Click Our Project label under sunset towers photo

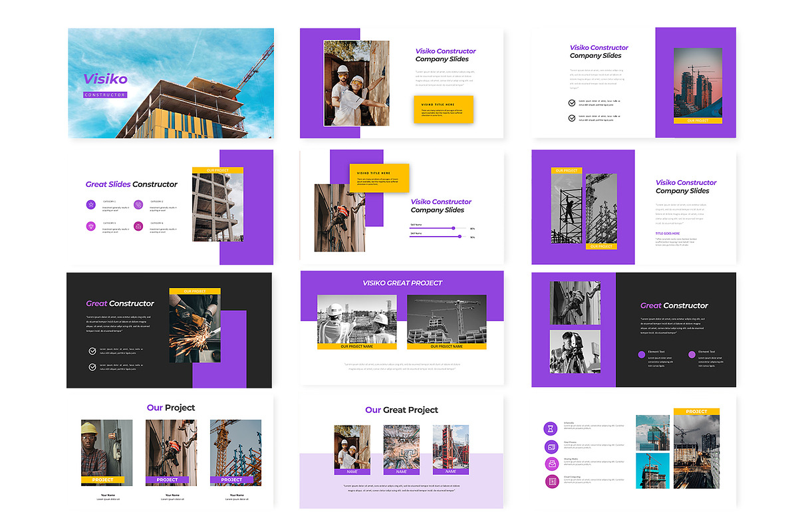[x=698, y=121]
